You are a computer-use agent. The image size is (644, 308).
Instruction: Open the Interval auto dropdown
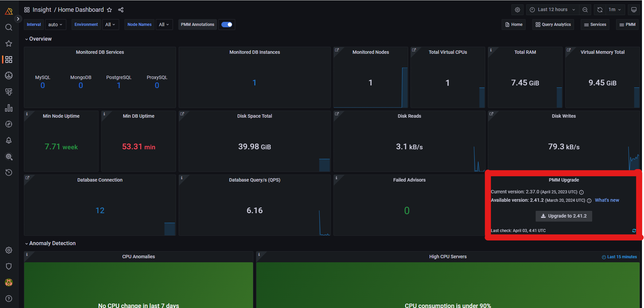pyautogui.click(x=55, y=25)
